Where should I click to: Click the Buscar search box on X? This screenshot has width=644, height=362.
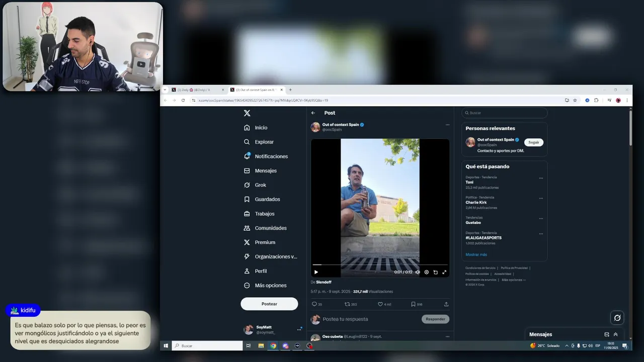coord(505,113)
